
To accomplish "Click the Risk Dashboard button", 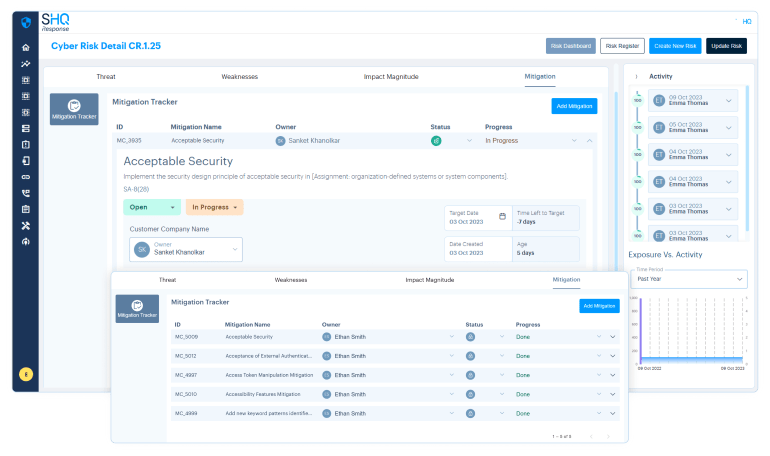I will 571,46.
